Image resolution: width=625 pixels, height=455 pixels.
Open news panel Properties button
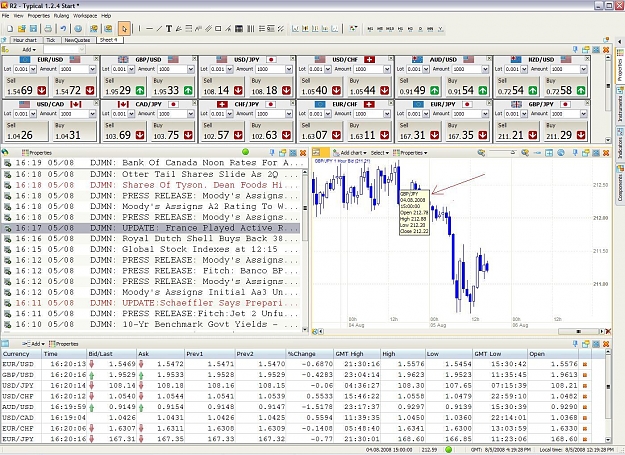tap(37, 153)
